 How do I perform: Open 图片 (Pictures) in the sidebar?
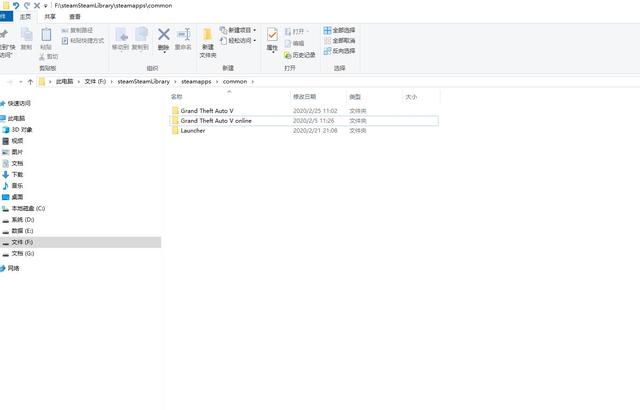17,152
